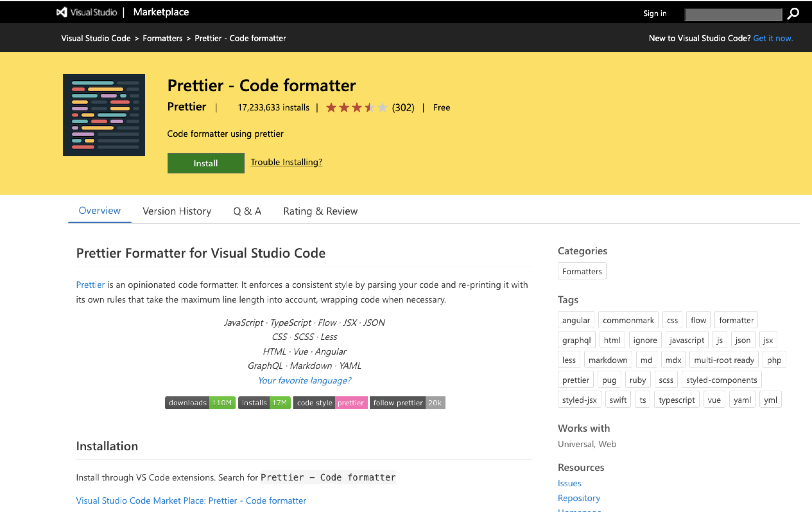This screenshot has height=512, width=812.
Task: Open the Trouble Installing? link
Action: [286, 162]
